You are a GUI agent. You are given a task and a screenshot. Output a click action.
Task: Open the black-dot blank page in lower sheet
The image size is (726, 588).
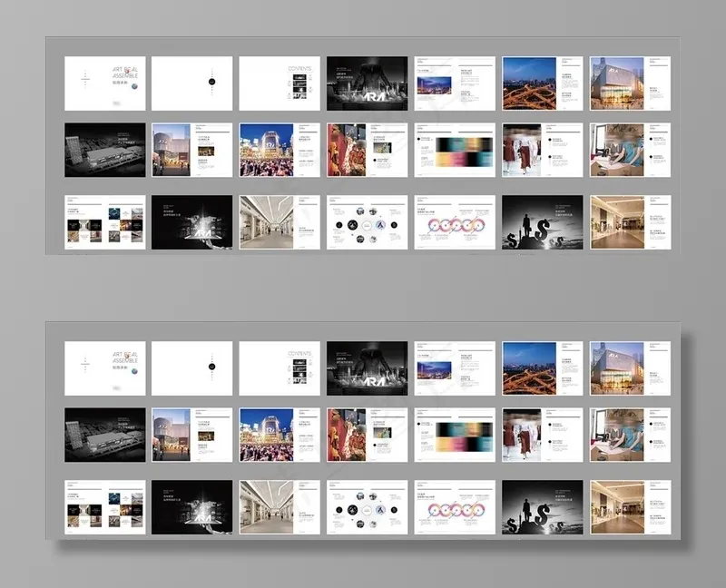tap(192, 368)
